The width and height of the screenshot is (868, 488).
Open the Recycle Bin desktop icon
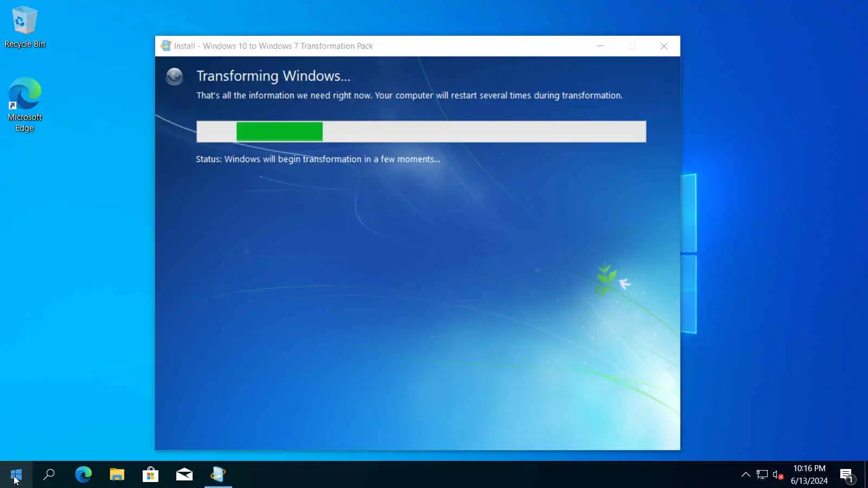(24, 27)
